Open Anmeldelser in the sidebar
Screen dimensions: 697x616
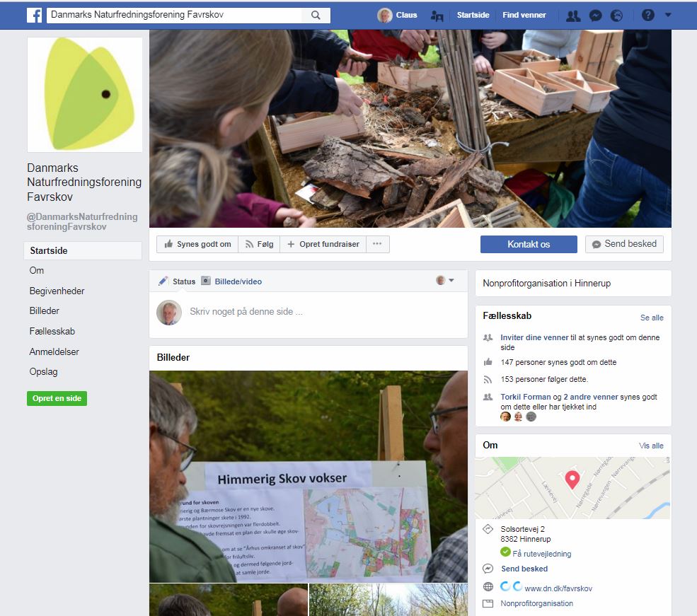coord(54,351)
